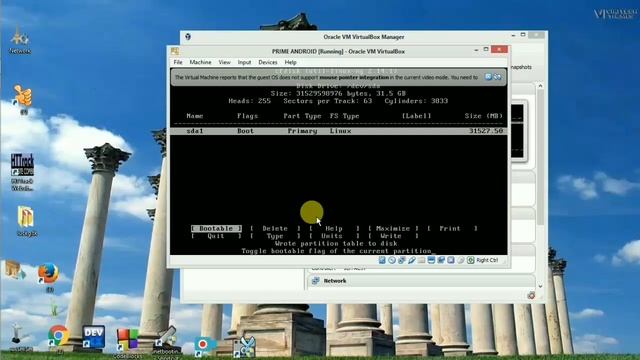The height and width of the screenshot is (360, 640).
Task: Select the Type option in cfdisk
Action: (x=275, y=236)
